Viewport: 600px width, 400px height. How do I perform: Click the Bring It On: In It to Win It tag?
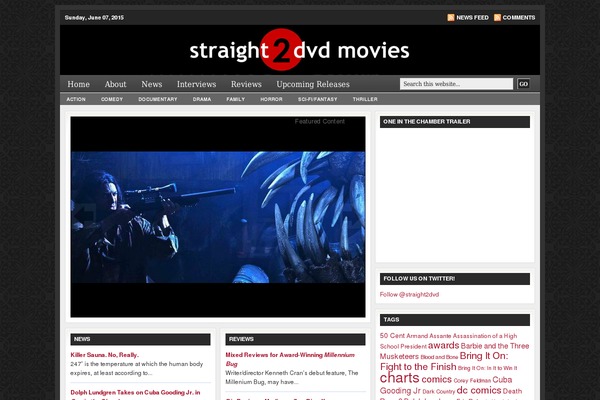(x=487, y=368)
